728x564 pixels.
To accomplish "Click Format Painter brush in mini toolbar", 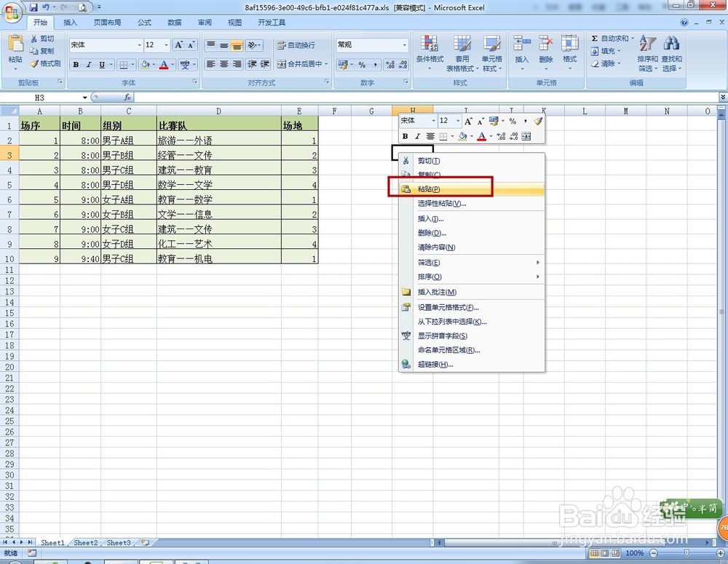I will 538,121.
